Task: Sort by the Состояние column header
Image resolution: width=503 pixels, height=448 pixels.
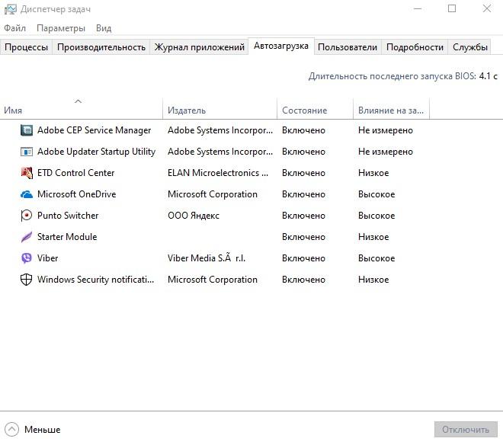Action: pyautogui.click(x=315, y=108)
